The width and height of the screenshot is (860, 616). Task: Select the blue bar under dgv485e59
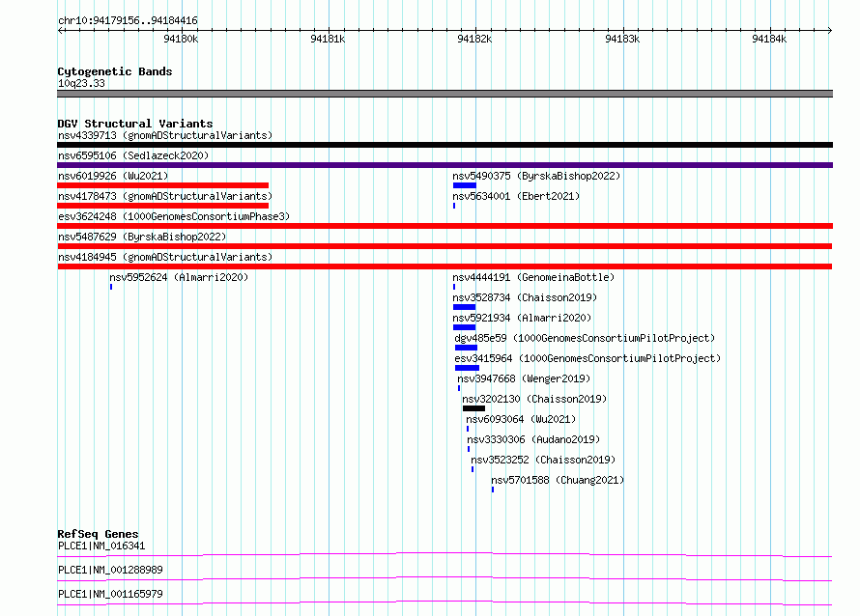(466, 348)
